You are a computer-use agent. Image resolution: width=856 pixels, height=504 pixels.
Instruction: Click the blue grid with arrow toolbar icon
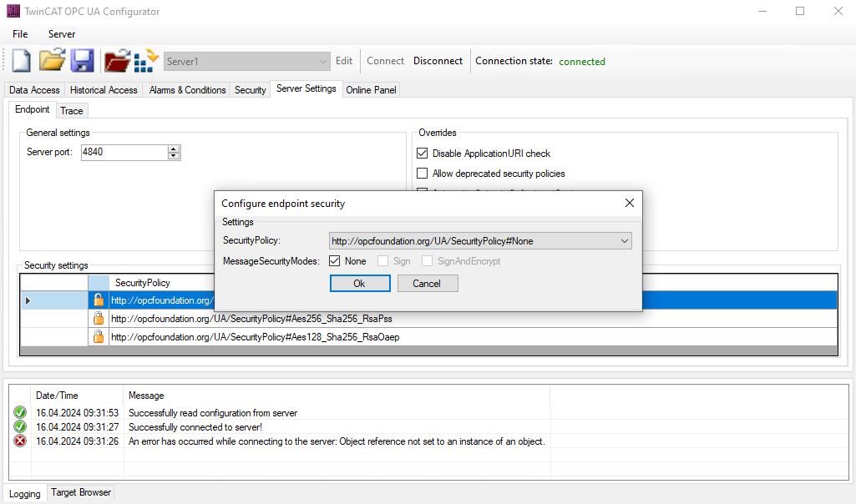coord(146,61)
